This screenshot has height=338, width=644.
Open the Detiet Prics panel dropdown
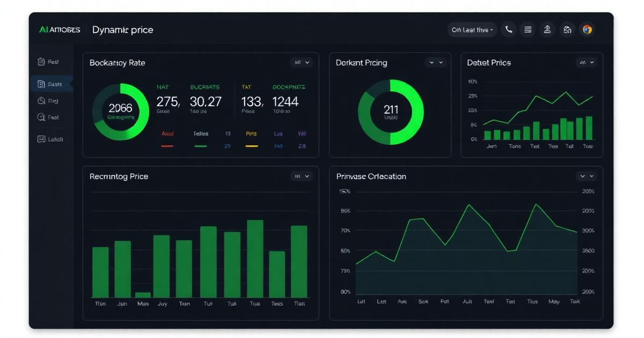click(x=586, y=62)
